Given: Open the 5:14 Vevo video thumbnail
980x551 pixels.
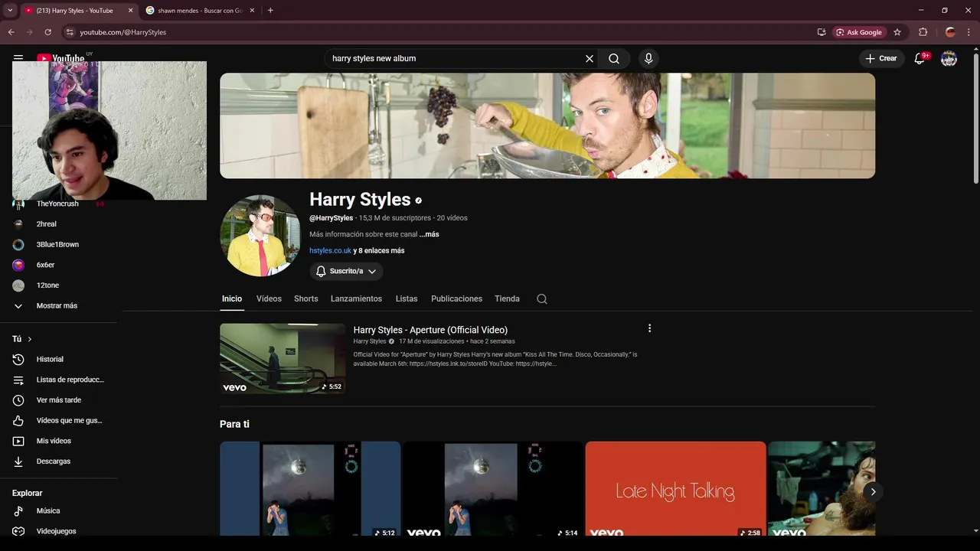Looking at the screenshot, I should pos(492,488).
